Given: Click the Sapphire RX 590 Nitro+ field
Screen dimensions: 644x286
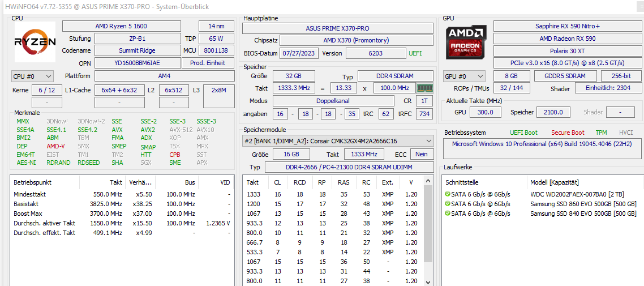Looking at the screenshot, I should (567, 26).
